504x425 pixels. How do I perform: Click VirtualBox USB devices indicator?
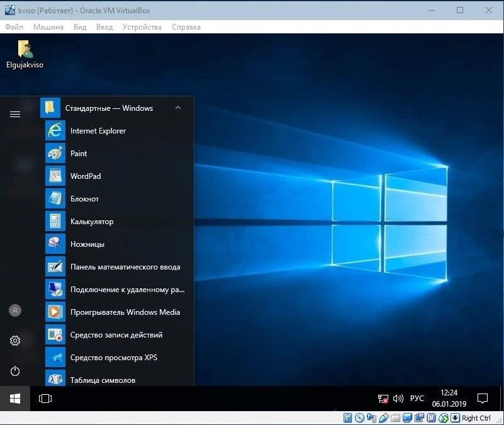[383, 418]
